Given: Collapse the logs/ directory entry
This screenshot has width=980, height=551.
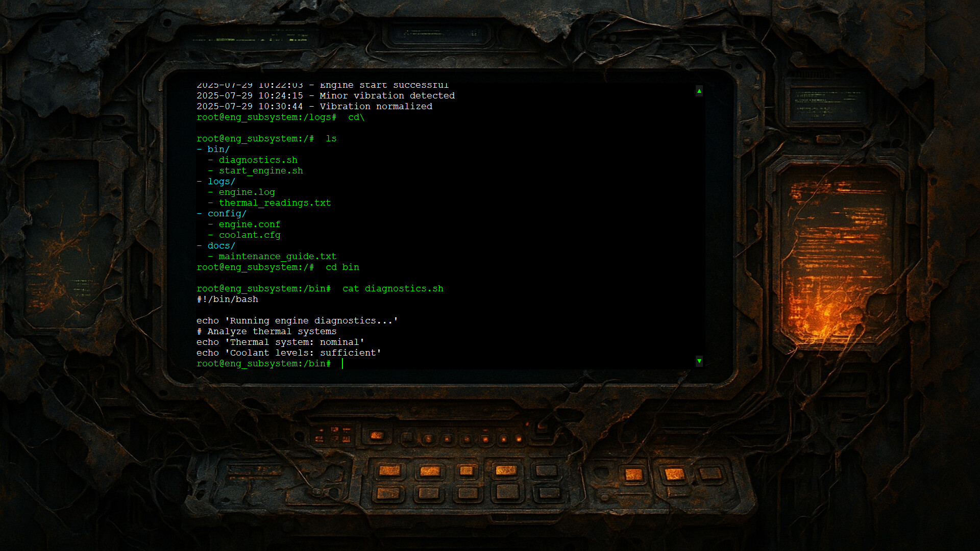Looking at the screenshot, I should pos(222,181).
